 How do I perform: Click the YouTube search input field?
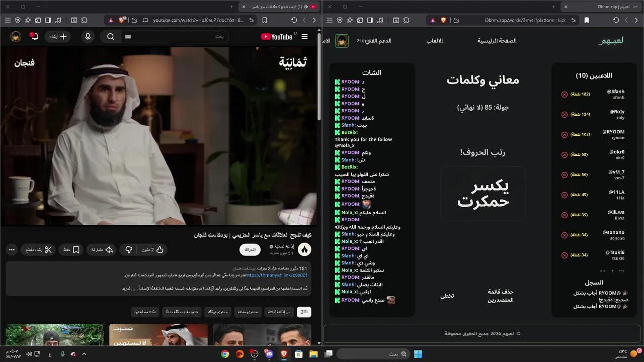click(x=176, y=37)
